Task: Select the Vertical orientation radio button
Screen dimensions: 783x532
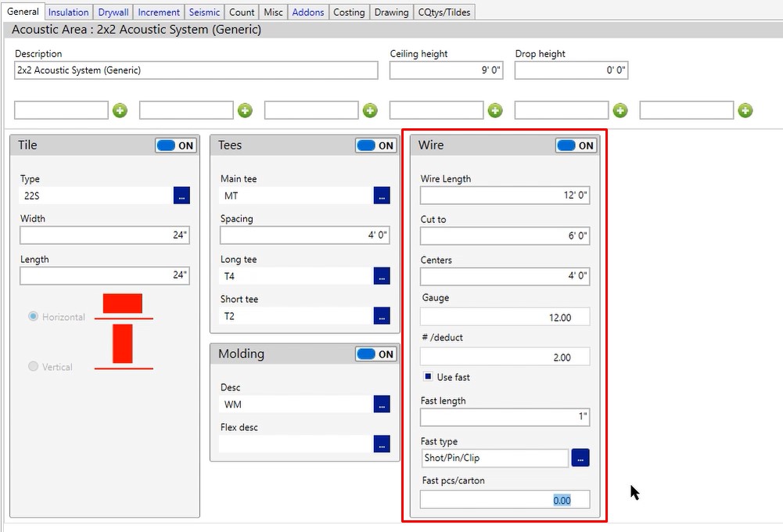Action: pos(33,366)
